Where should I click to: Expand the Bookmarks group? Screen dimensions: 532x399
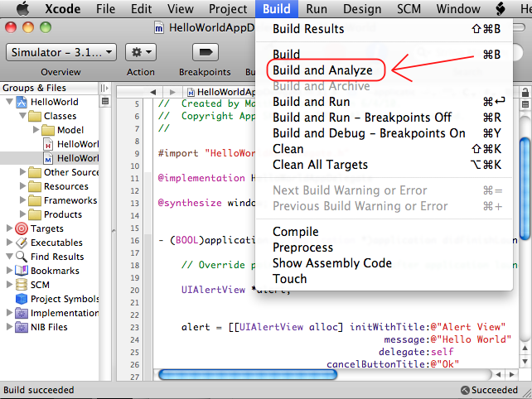tap(9, 270)
